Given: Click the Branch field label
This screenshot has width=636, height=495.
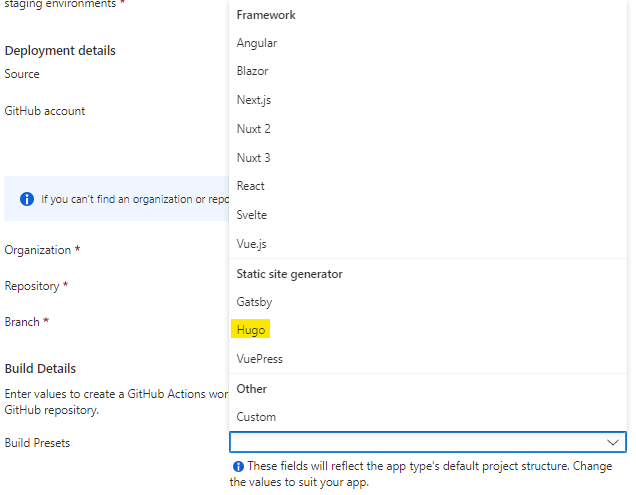Looking at the screenshot, I should (22, 322).
